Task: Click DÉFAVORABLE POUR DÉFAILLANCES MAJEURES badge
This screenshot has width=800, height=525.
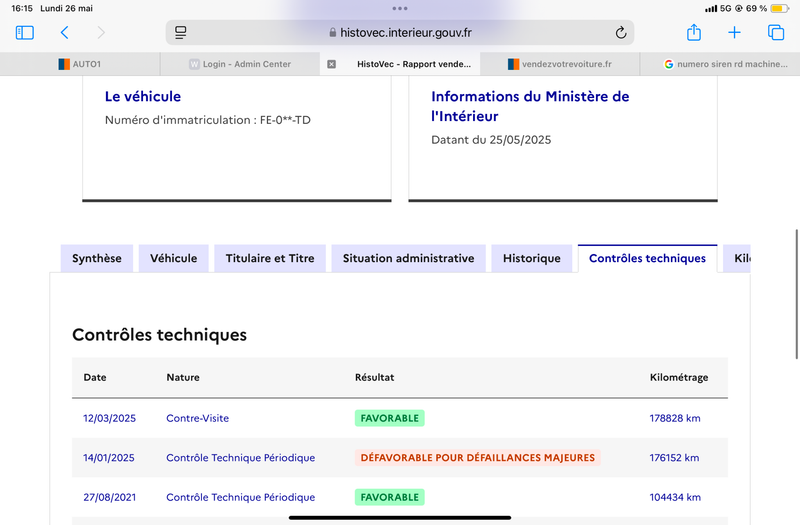Action: (478, 458)
